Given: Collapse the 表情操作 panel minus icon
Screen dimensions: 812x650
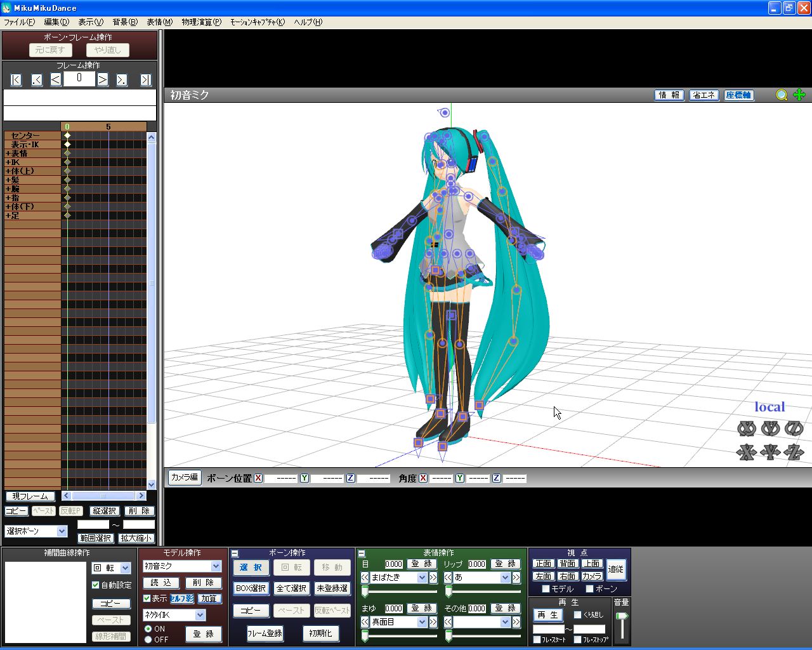Looking at the screenshot, I should pyautogui.click(x=362, y=554).
